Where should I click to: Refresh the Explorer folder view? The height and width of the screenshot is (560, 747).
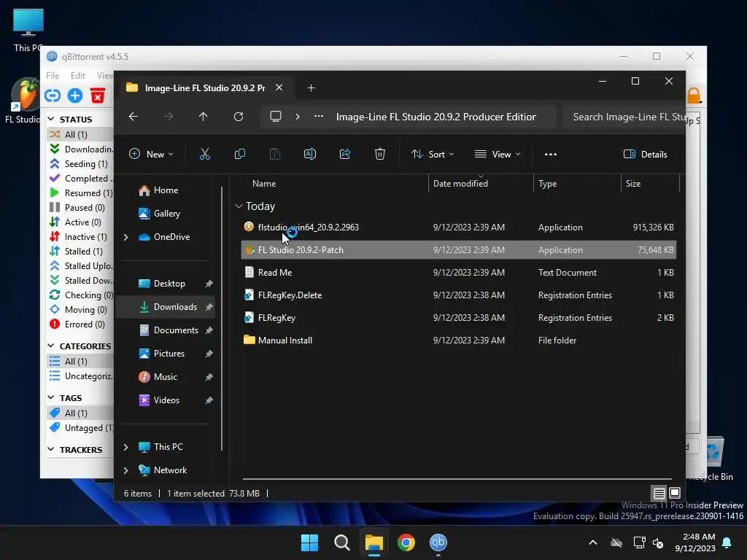pyautogui.click(x=239, y=117)
